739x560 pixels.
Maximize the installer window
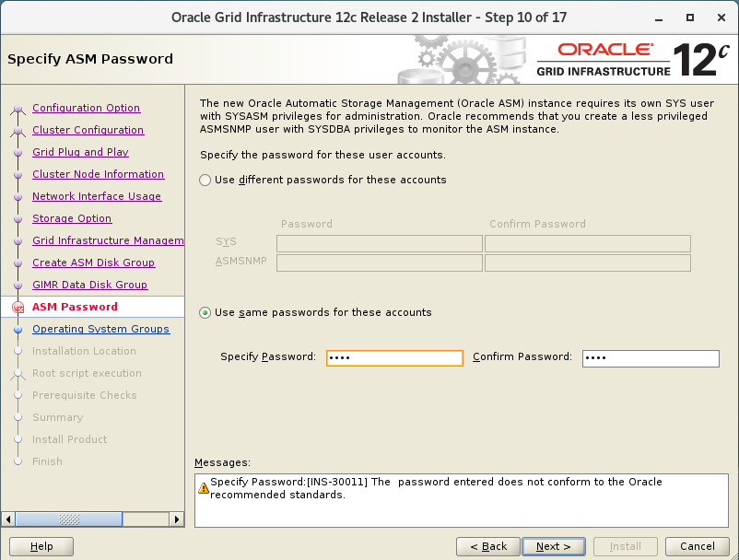[x=690, y=17]
